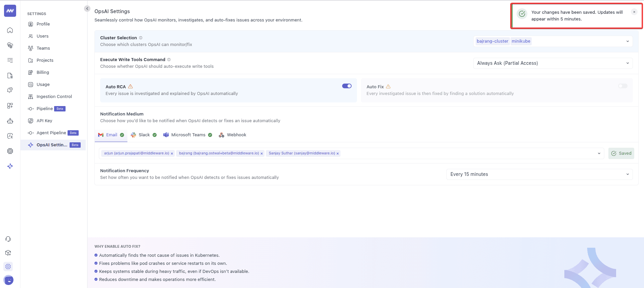Click the Middleware logo icon
Viewport: 644px width, 288px height.
coord(10,11)
